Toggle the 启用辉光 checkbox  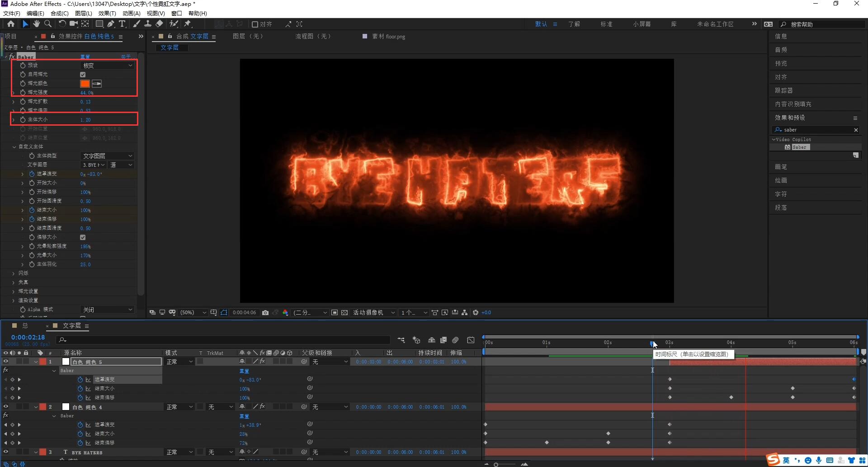pos(83,75)
